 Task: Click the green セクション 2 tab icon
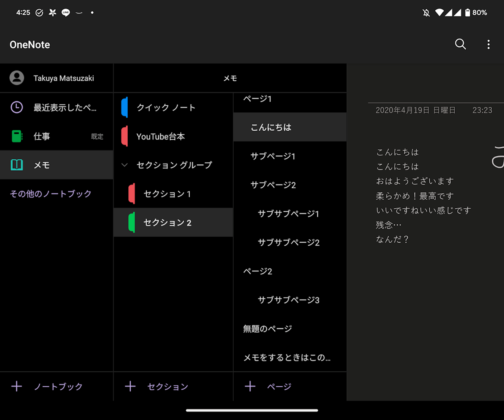pos(132,222)
